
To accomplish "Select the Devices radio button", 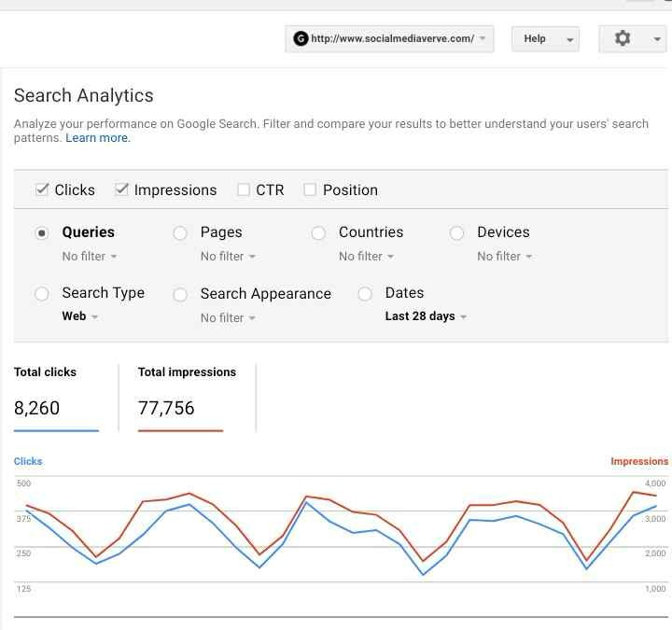I will point(456,233).
